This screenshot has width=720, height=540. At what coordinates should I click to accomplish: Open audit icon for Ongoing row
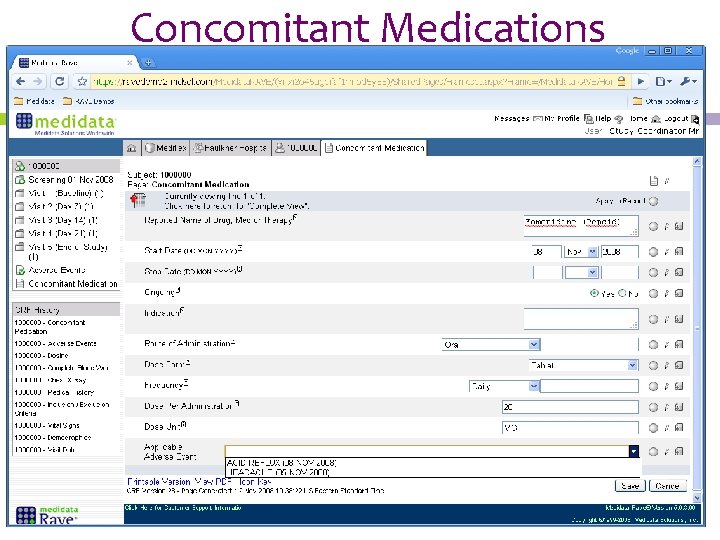pyautogui.click(x=679, y=293)
